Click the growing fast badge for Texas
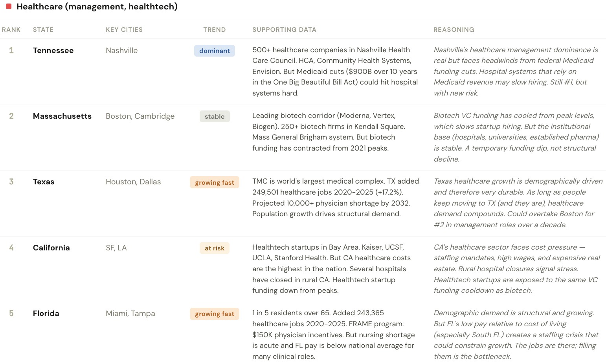The width and height of the screenshot is (606, 364). [x=214, y=182]
